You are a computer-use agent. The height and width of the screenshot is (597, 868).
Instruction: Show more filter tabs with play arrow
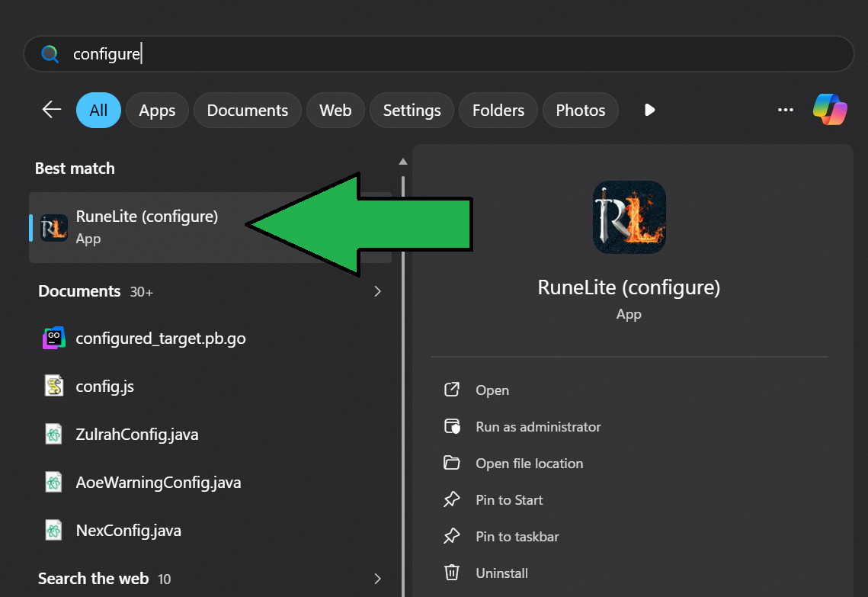pos(649,110)
